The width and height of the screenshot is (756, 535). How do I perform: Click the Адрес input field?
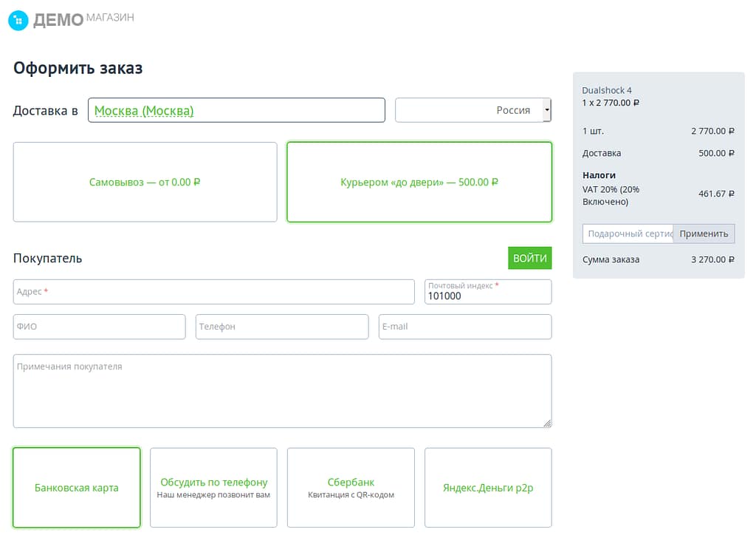[213, 292]
